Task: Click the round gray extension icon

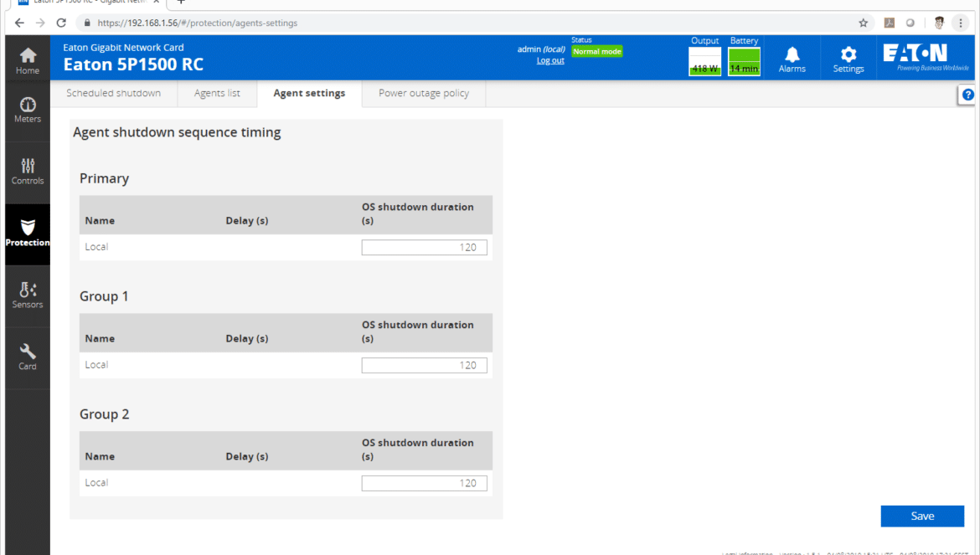Action: [x=910, y=23]
